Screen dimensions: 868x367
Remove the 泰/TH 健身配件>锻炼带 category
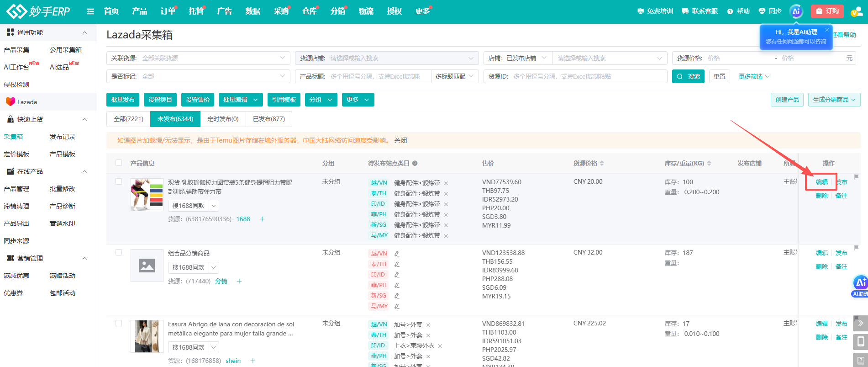pos(446,194)
